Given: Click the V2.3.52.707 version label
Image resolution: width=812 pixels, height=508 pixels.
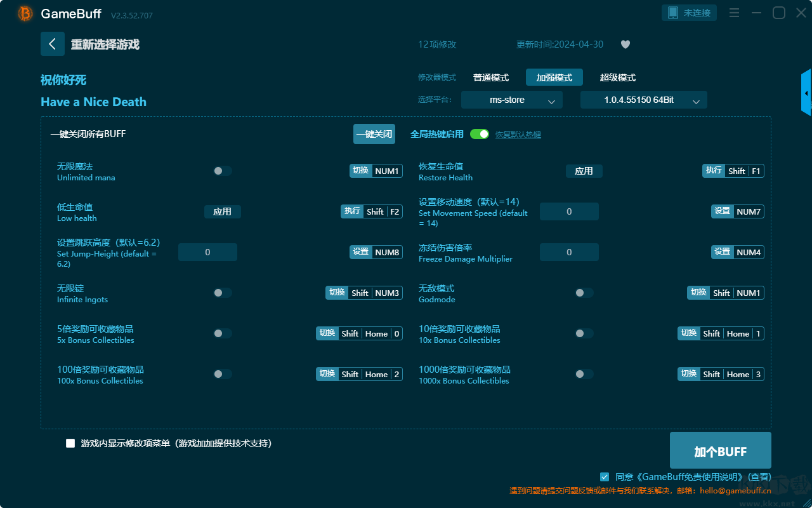Looking at the screenshot, I should pyautogui.click(x=132, y=15).
